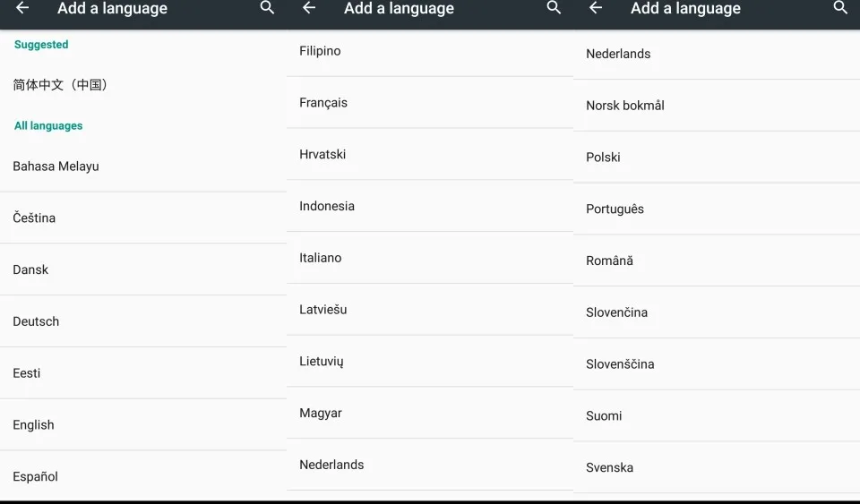Viewport: 860px width, 504px height.
Task: Select the Français language option
Action: tap(323, 103)
